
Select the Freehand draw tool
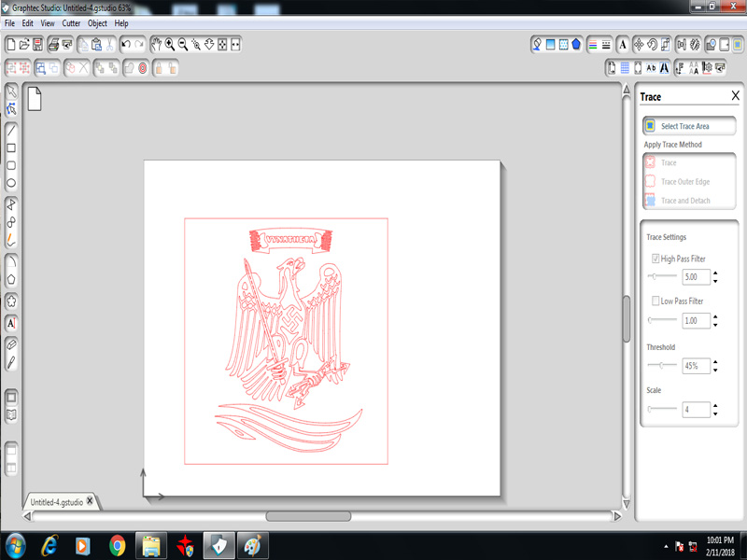[x=11, y=240]
